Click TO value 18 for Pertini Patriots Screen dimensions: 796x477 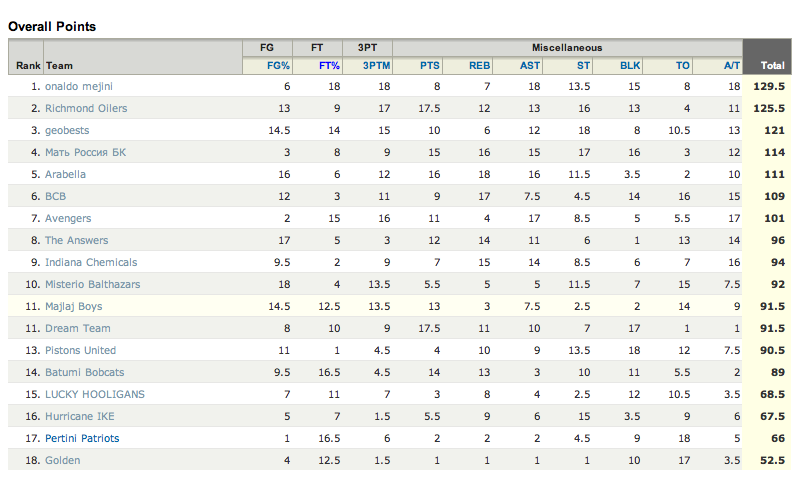tap(684, 438)
